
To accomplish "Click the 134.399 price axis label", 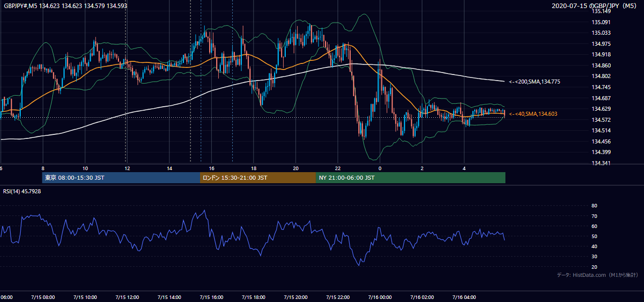I will coord(601,152).
